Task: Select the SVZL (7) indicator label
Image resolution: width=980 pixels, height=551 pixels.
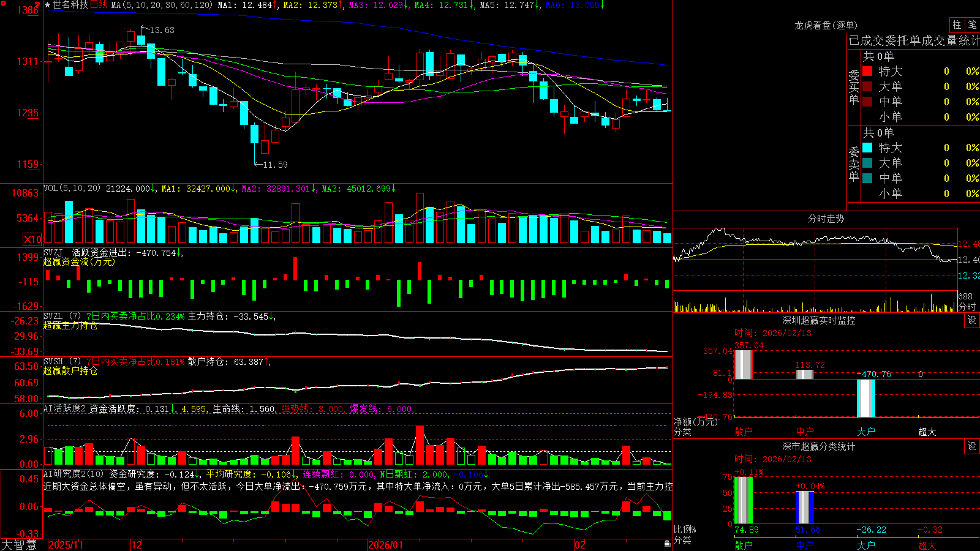Action: [x=62, y=317]
